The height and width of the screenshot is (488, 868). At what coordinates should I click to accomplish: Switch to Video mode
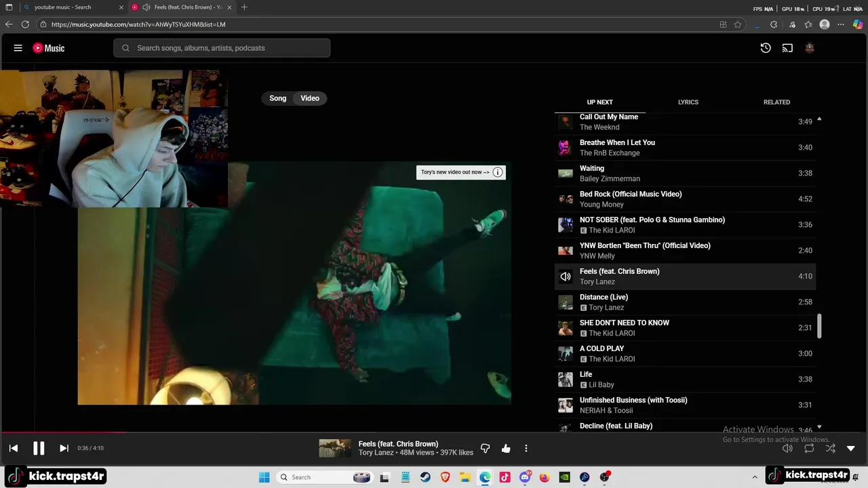click(310, 98)
